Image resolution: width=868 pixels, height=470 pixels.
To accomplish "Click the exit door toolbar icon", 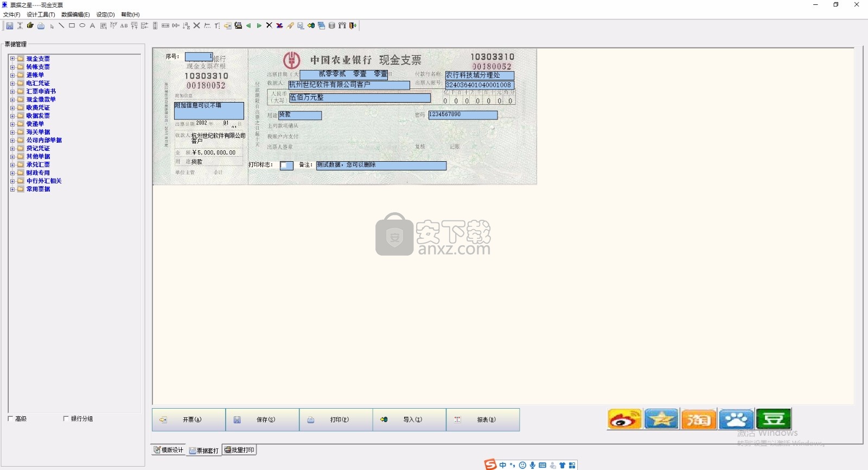I will tap(353, 26).
